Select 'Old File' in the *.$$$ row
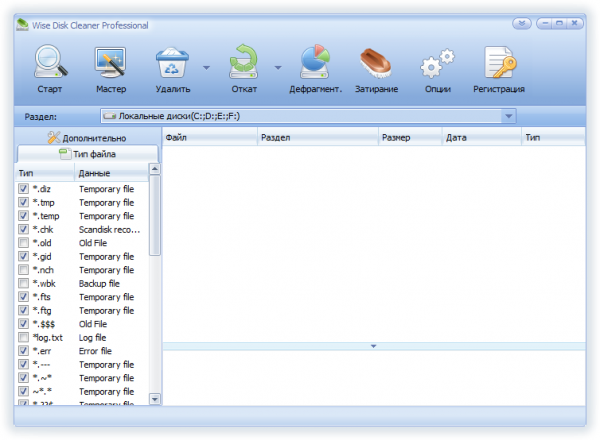The image size is (600, 440). click(93, 324)
